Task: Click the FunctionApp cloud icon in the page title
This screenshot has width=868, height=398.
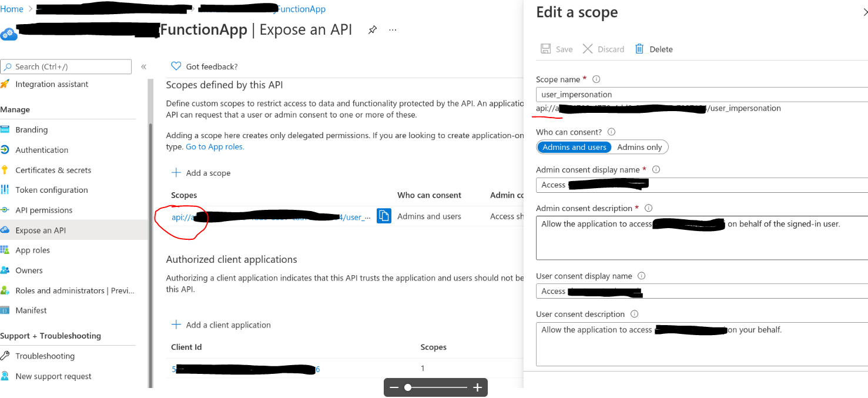Action: (9, 34)
